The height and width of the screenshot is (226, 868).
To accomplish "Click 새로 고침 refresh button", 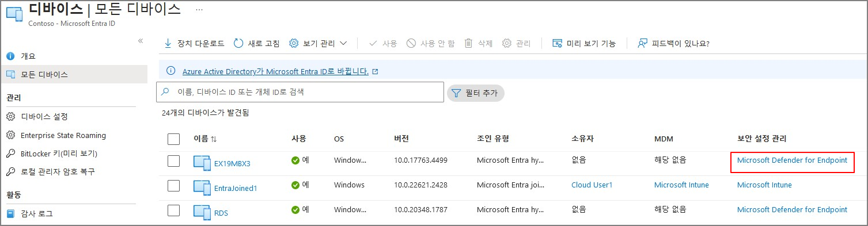I will tap(257, 43).
